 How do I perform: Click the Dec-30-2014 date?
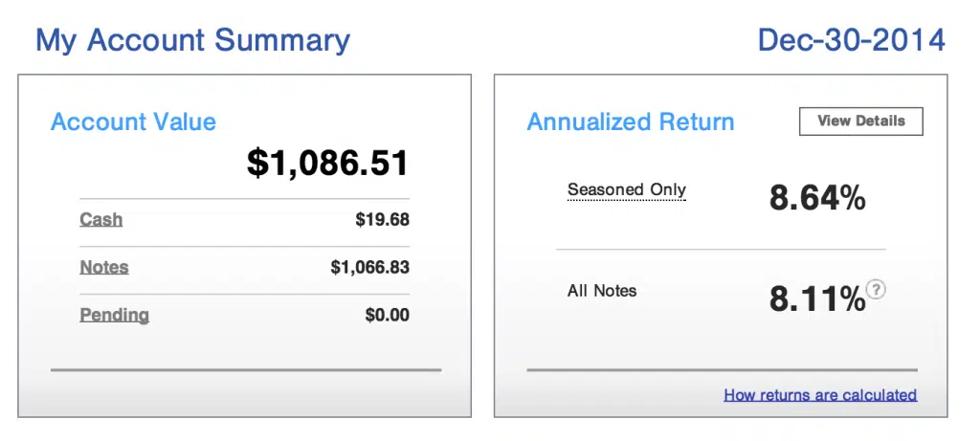pyautogui.click(x=851, y=40)
